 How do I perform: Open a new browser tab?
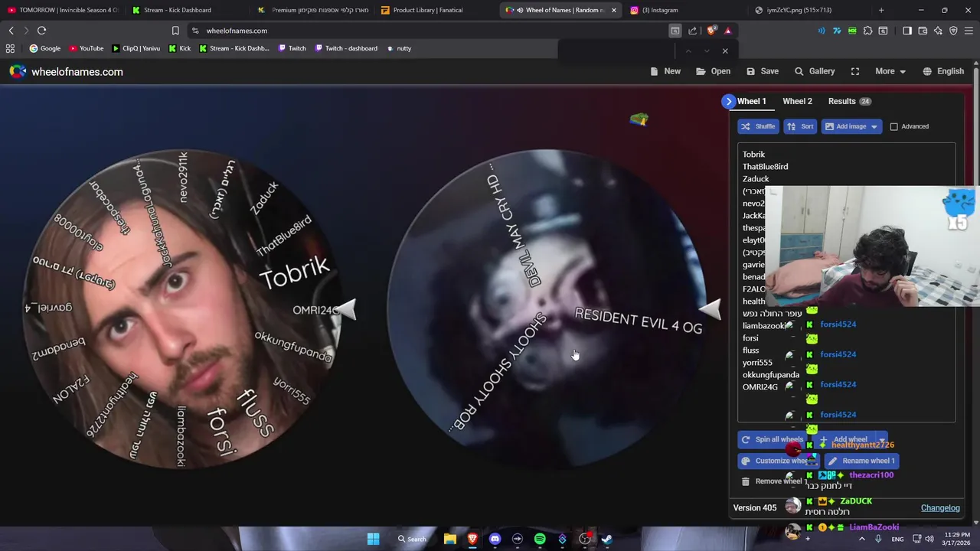point(881,10)
